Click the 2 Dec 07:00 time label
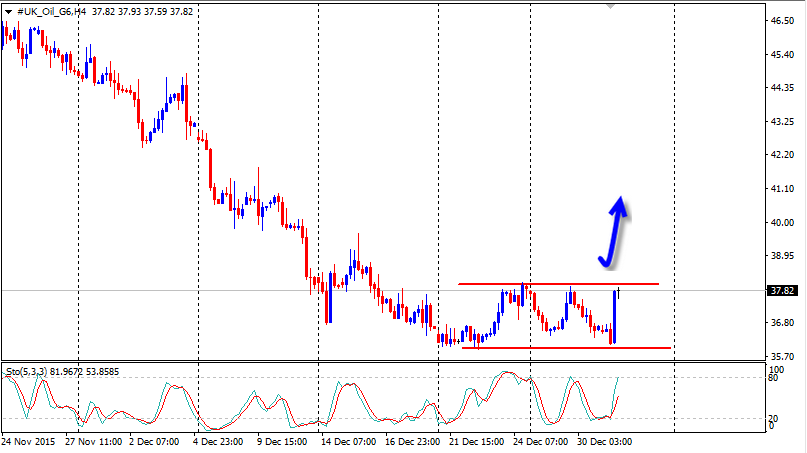Screen dimensions: 807x453 pyautogui.click(x=154, y=442)
